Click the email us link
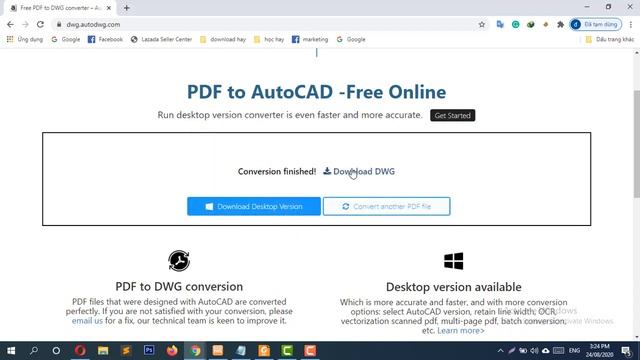The width and height of the screenshot is (640, 360). click(x=87, y=321)
